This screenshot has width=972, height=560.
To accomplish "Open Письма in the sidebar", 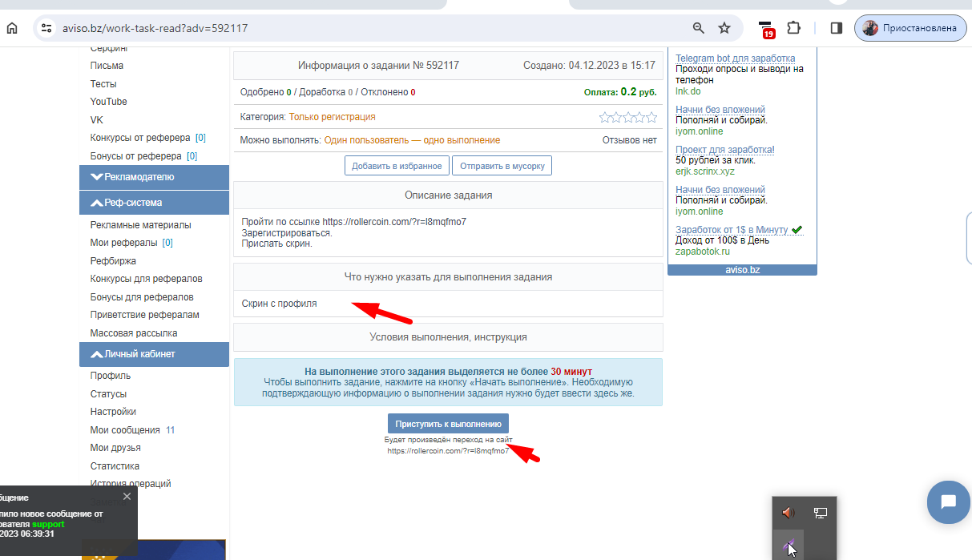I will click(107, 66).
